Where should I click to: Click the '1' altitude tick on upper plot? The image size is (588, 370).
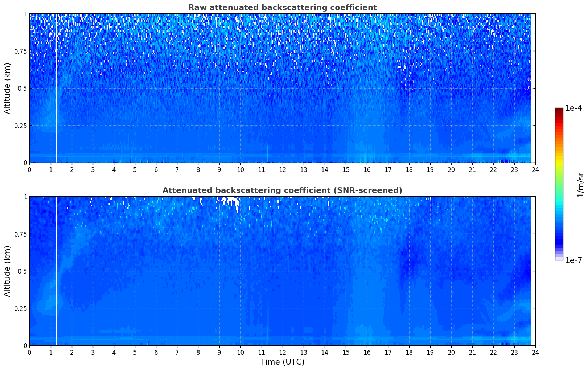[x=25, y=14]
